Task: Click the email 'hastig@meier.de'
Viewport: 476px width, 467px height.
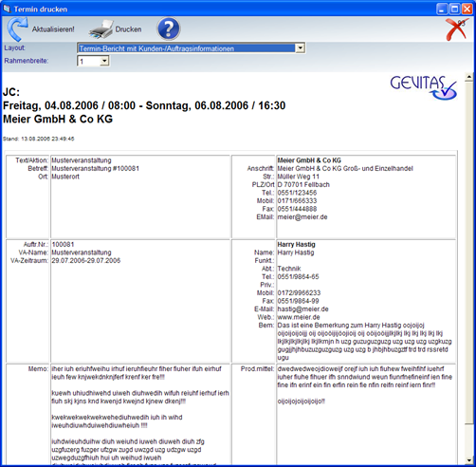Action: tap(302, 309)
